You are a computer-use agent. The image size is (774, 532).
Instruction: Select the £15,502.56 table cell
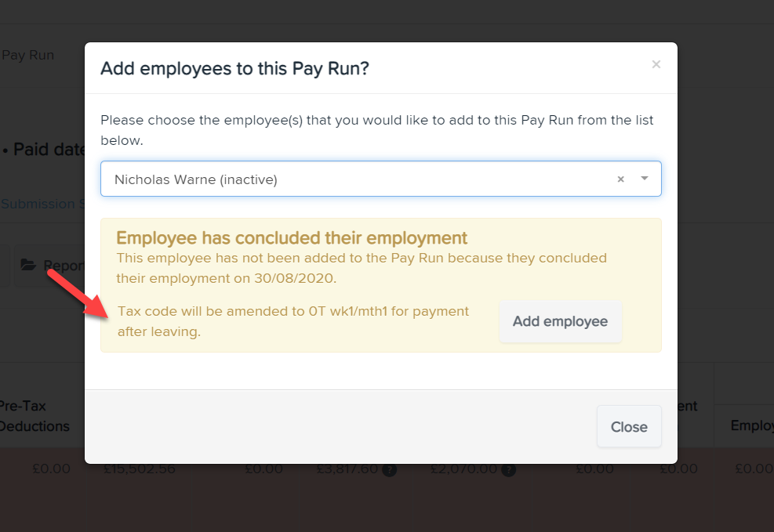[137, 469]
